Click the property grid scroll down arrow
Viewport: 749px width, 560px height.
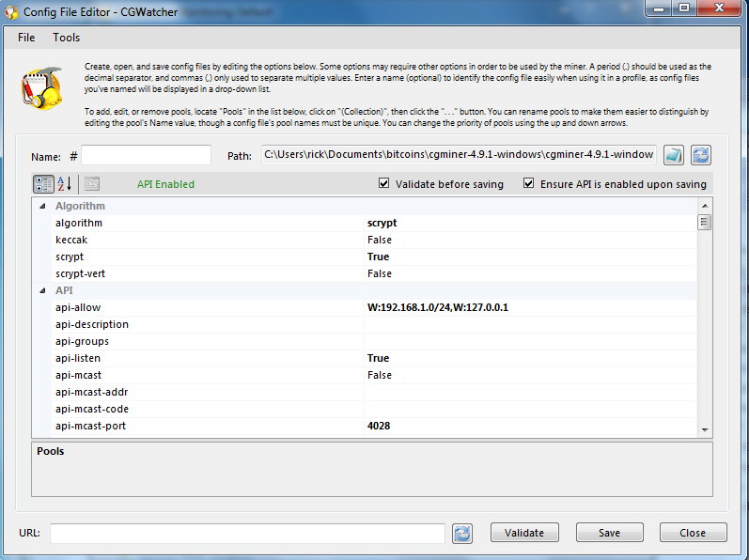[x=704, y=428]
